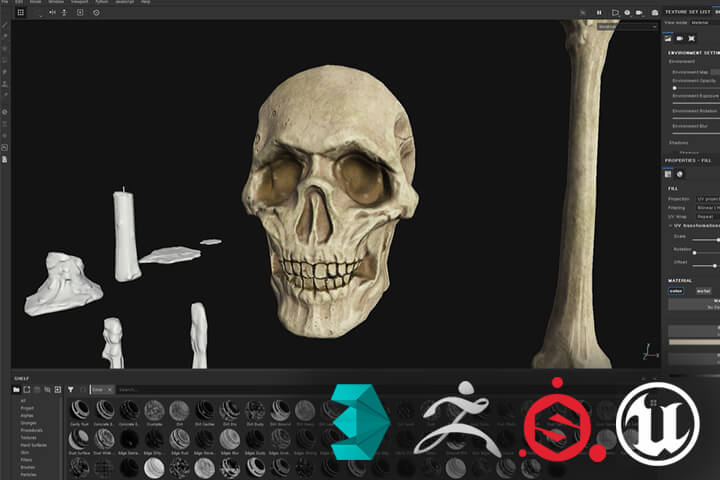Viewport: 720px width, 480px height.
Task: Select the Paint brush tool in left toolbar
Action: 5,24
